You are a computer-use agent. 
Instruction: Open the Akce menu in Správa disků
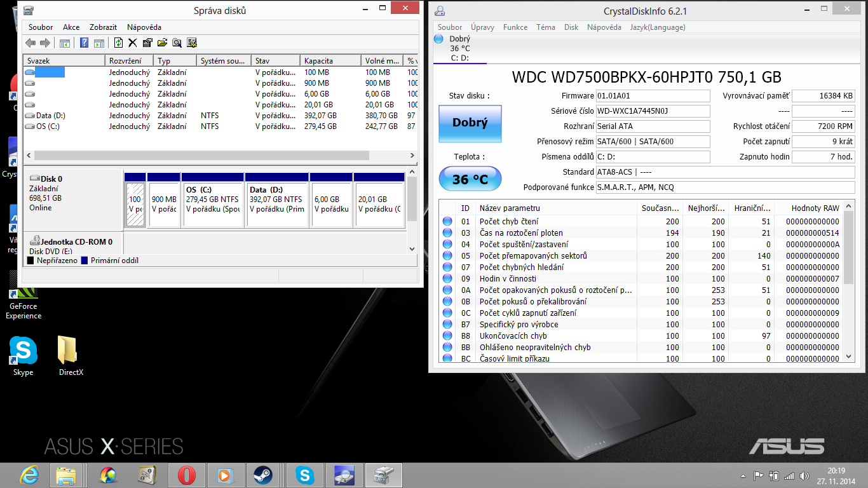point(71,27)
